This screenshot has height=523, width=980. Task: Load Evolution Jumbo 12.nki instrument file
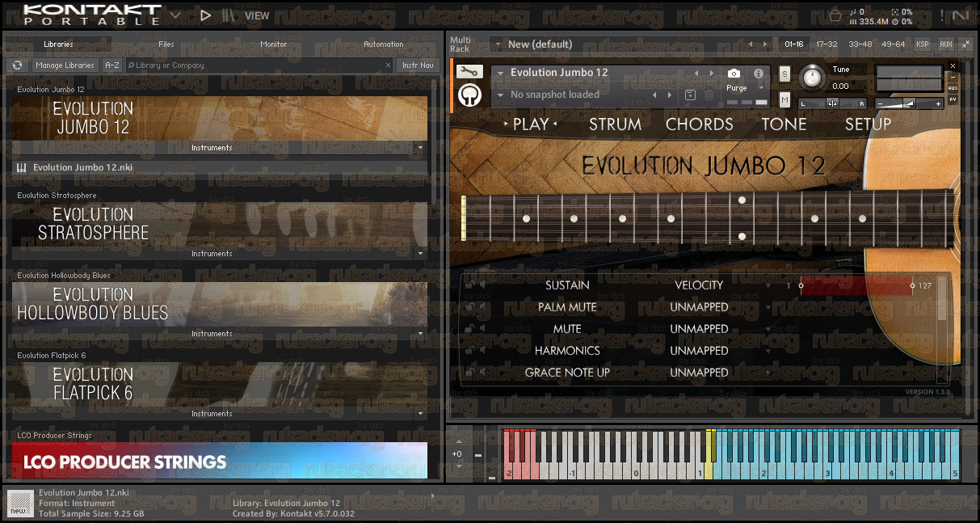click(x=220, y=167)
